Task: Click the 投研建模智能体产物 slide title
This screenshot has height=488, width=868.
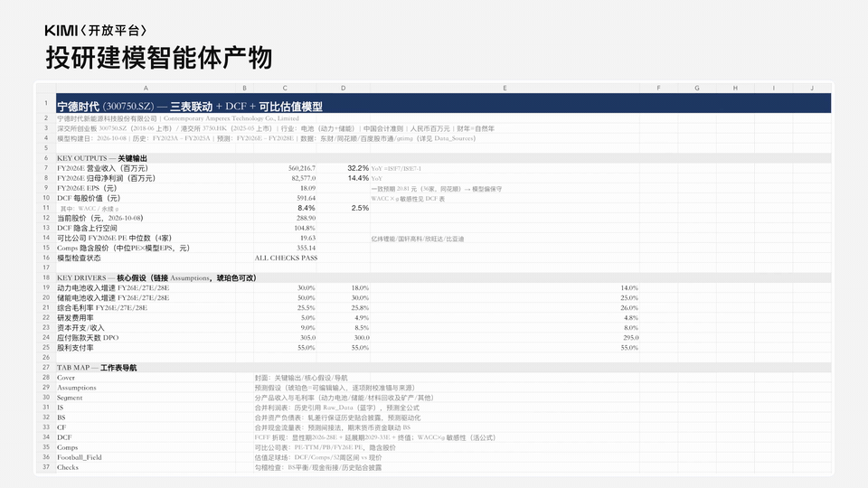Action: [159, 58]
